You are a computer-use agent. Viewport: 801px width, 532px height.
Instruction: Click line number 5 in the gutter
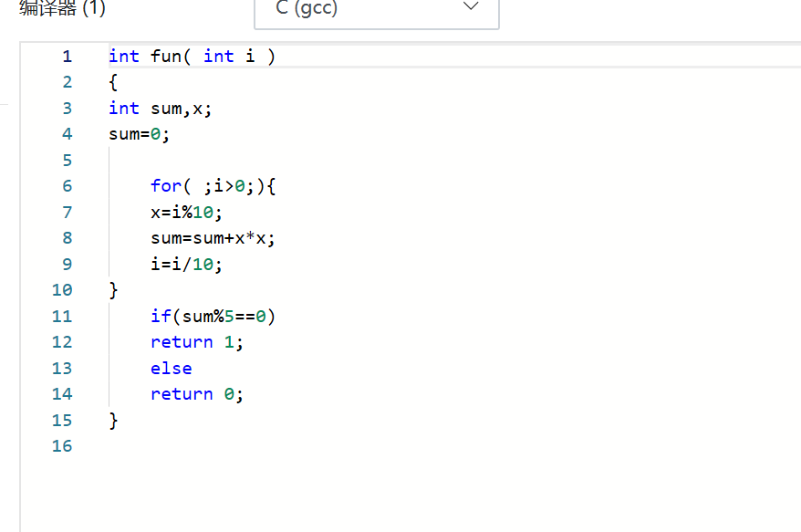[67, 161]
